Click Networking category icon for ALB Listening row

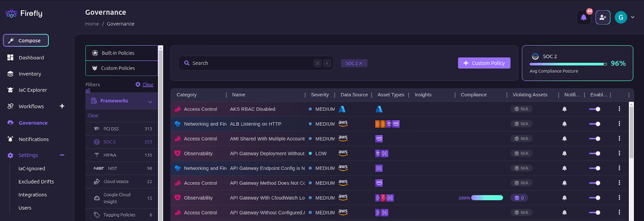point(178,124)
